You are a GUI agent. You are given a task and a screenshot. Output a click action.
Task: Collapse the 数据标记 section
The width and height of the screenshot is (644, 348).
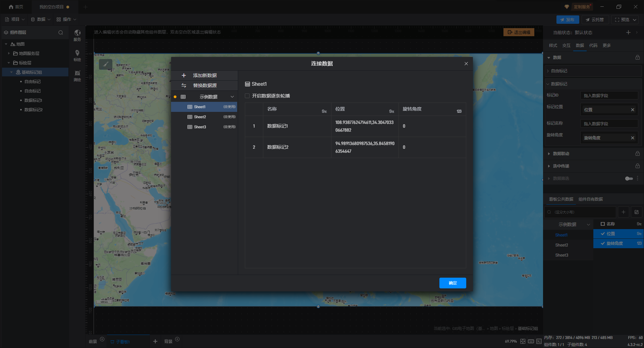(x=548, y=84)
